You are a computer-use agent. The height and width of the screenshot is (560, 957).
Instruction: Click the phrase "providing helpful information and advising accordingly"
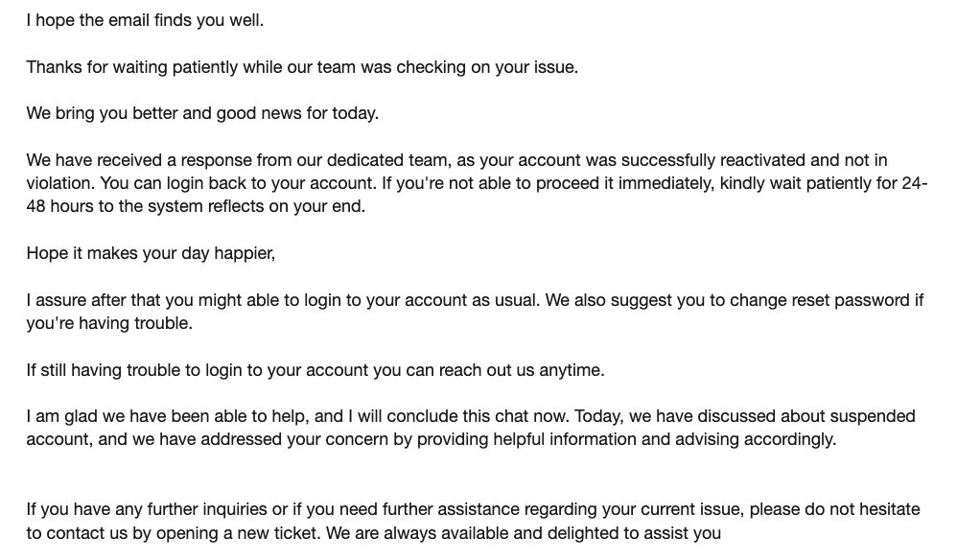(x=626, y=440)
